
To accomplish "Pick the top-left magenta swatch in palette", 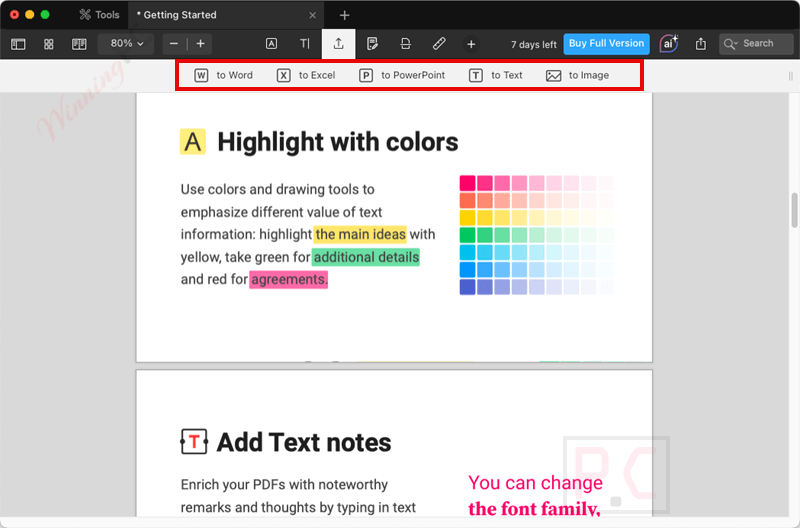I will tap(467, 183).
